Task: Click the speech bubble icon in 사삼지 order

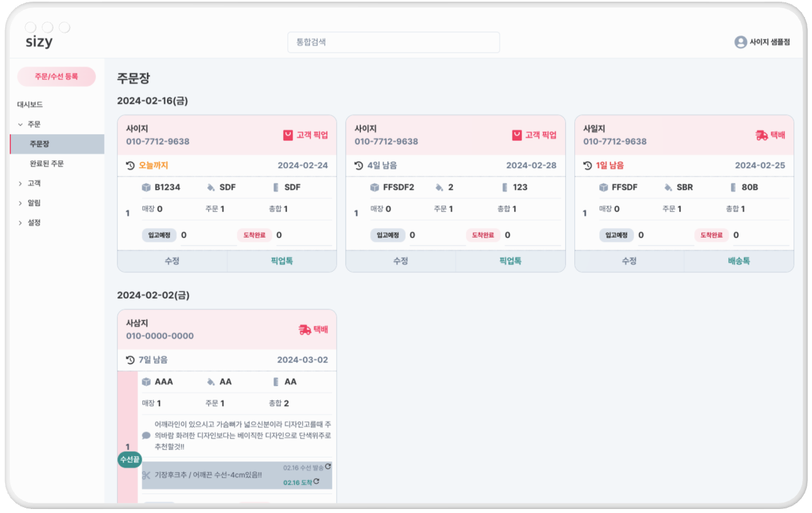Action: pyautogui.click(x=146, y=436)
